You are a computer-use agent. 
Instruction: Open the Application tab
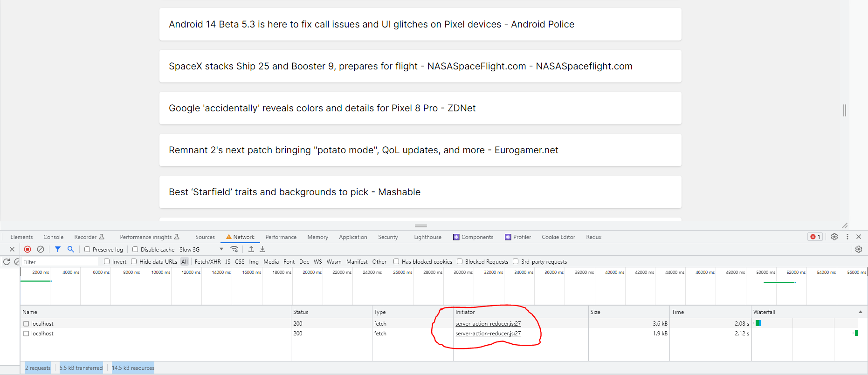click(353, 237)
